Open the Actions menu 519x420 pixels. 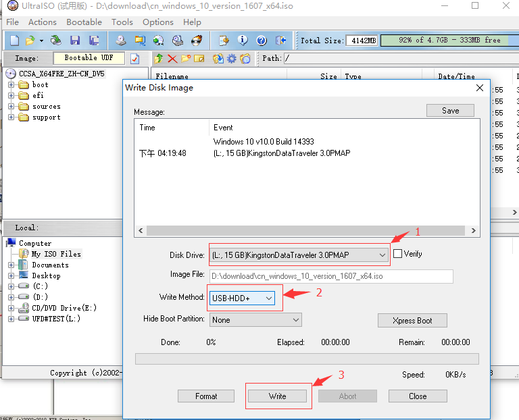(x=43, y=22)
